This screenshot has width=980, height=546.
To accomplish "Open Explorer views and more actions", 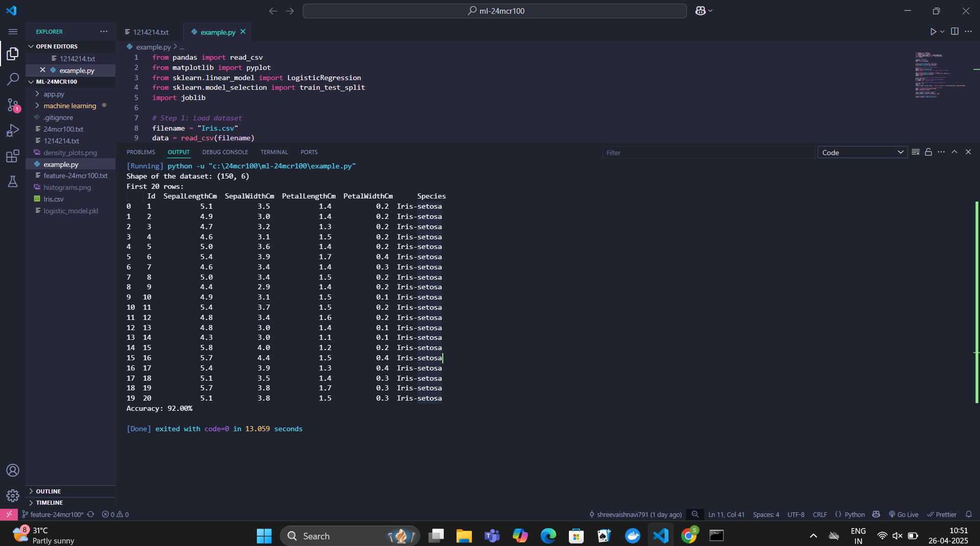I will [x=104, y=32].
